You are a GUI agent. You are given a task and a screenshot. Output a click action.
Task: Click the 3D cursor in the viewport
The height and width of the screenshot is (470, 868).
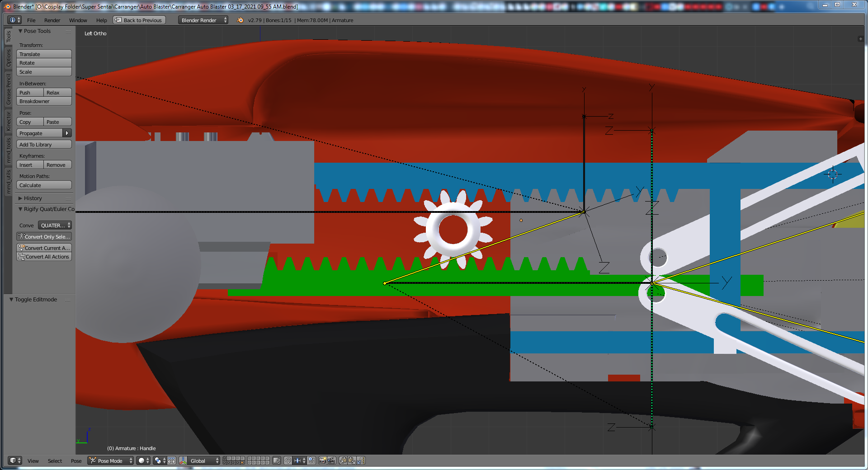point(832,174)
